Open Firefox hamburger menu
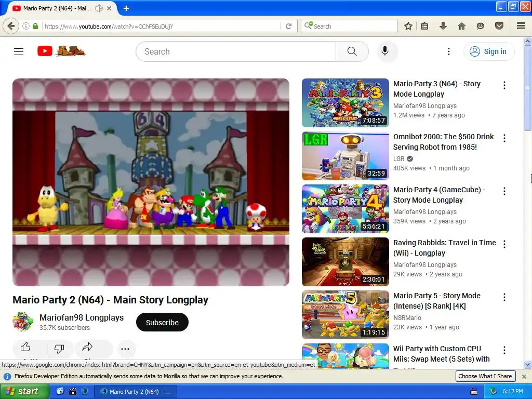 click(521, 26)
